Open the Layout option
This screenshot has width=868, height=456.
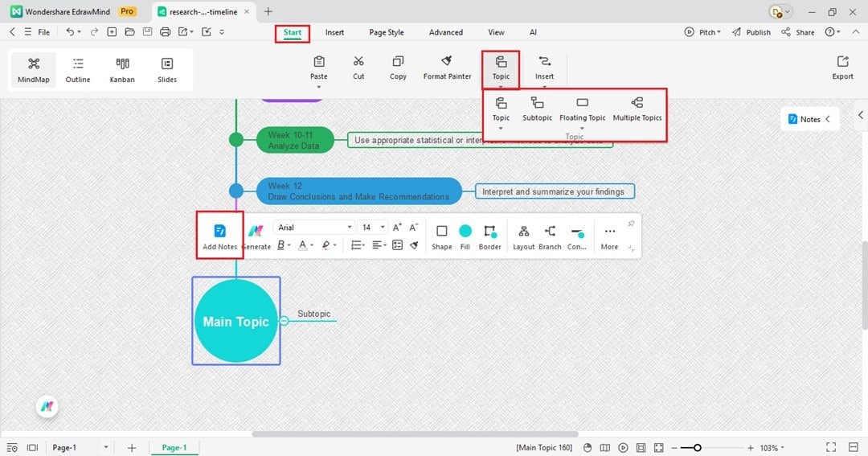[x=524, y=237]
